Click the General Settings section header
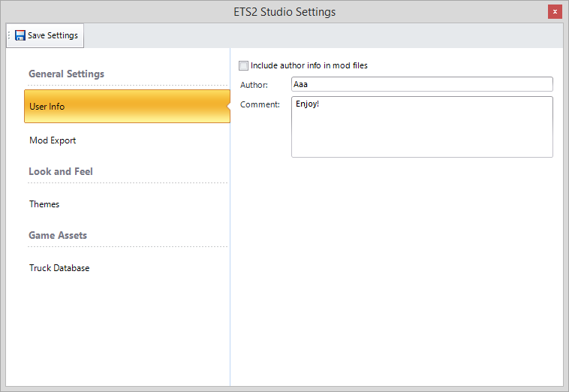Image resolution: width=569 pixels, height=392 pixels. pos(66,74)
